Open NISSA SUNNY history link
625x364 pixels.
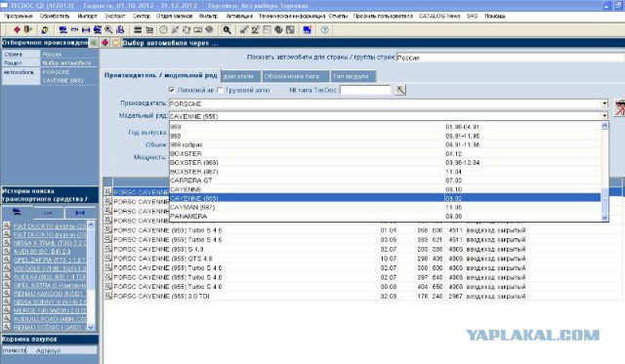pos(50,302)
